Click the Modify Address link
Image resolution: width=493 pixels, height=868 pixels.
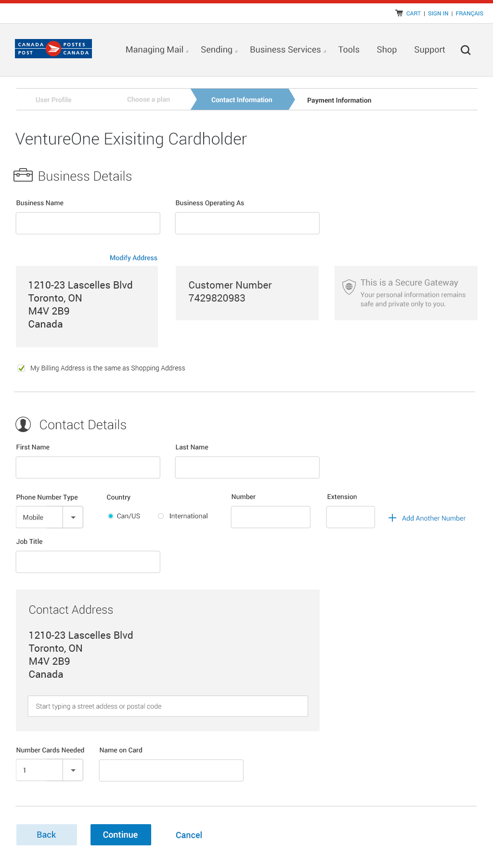click(133, 258)
